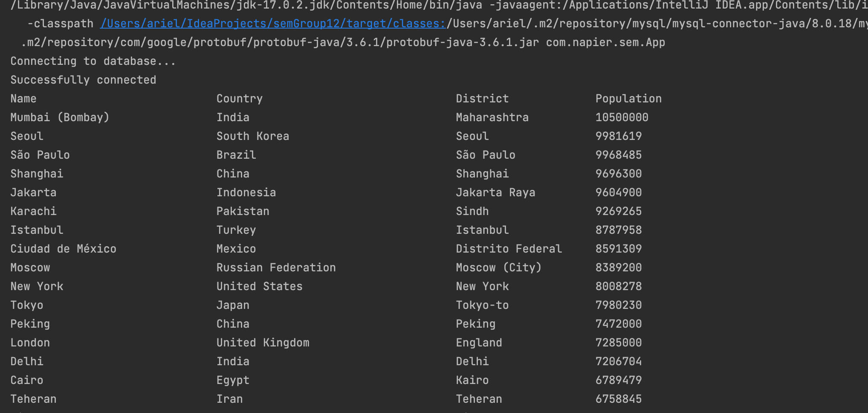Image resolution: width=868 pixels, height=413 pixels.
Task: Click the 'Tokyo-to' district value
Action: point(482,305)
